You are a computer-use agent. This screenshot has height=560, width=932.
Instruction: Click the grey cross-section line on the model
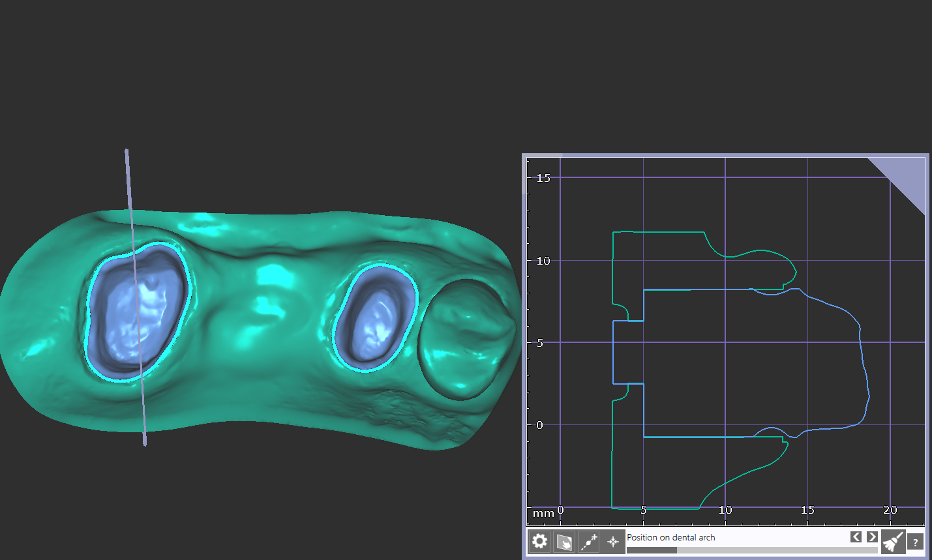pyautogui.click(x=136, y=297)
